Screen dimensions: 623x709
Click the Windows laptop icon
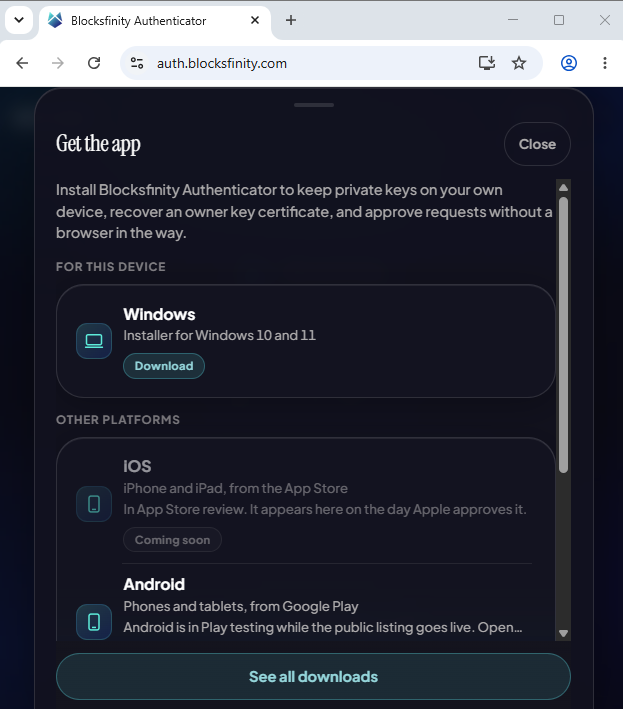94,341
